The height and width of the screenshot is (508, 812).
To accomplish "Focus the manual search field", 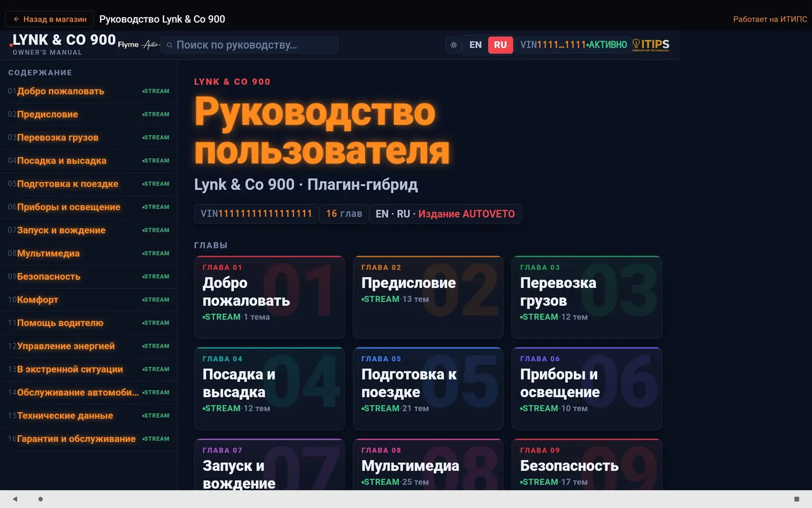I will pos(249,45).
